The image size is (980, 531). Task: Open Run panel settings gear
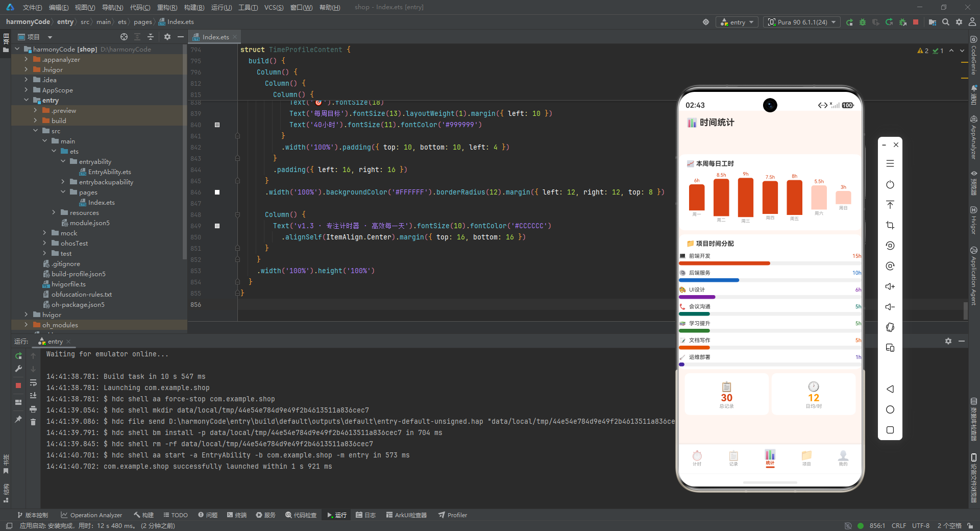coord(948,341)
